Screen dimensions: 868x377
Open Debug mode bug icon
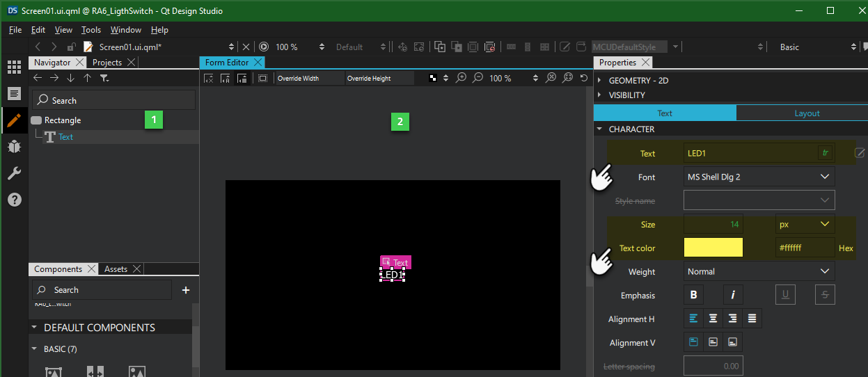pos(14,146)
